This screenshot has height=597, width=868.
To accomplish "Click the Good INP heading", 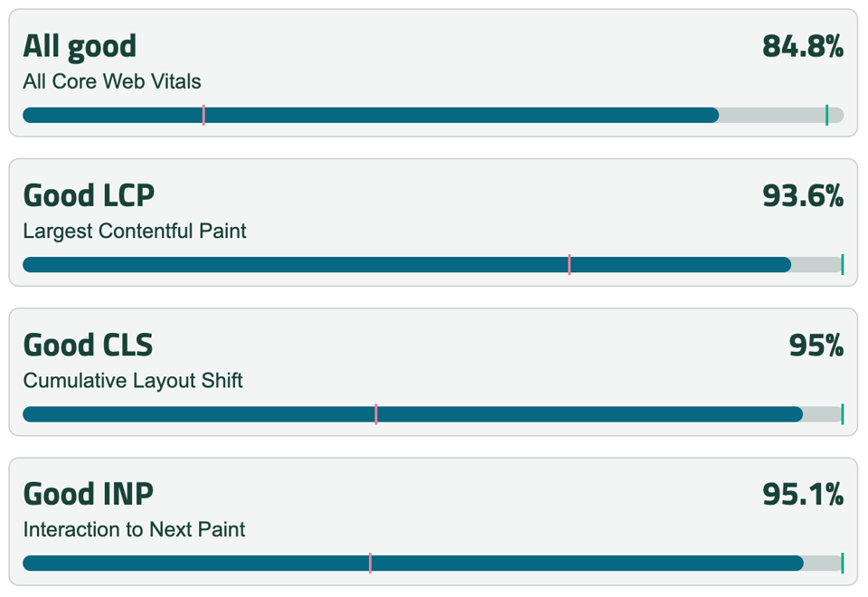I will coord(88,494).
